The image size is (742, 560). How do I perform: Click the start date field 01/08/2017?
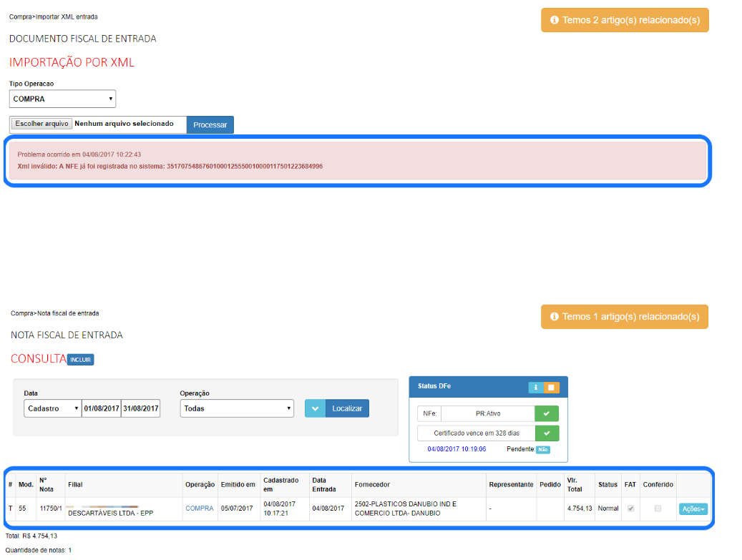pyautogui.click(x=102, y=408)
